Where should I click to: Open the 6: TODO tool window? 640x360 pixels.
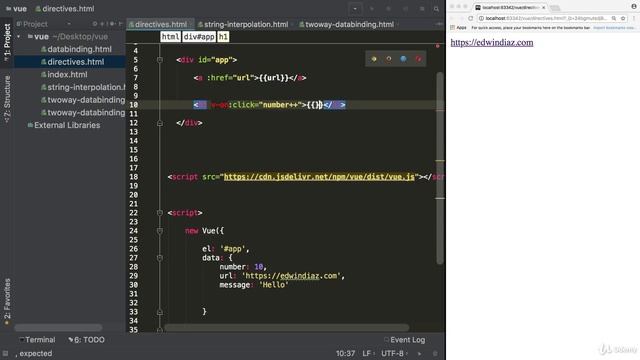[x=87, y=340]
